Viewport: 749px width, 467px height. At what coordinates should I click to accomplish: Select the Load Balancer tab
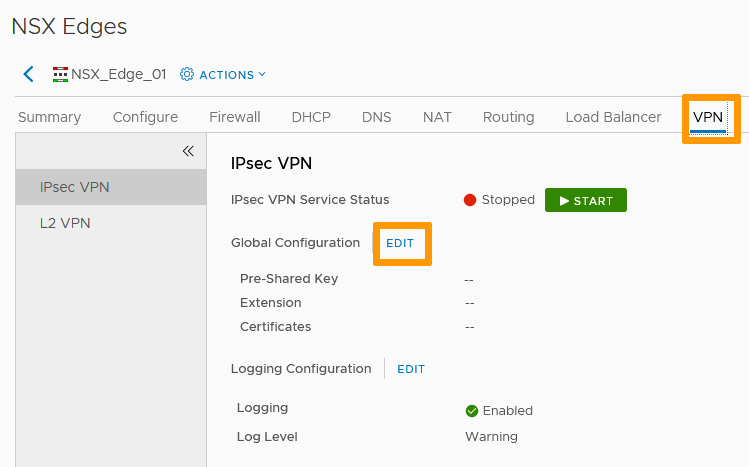click(613, 117)
